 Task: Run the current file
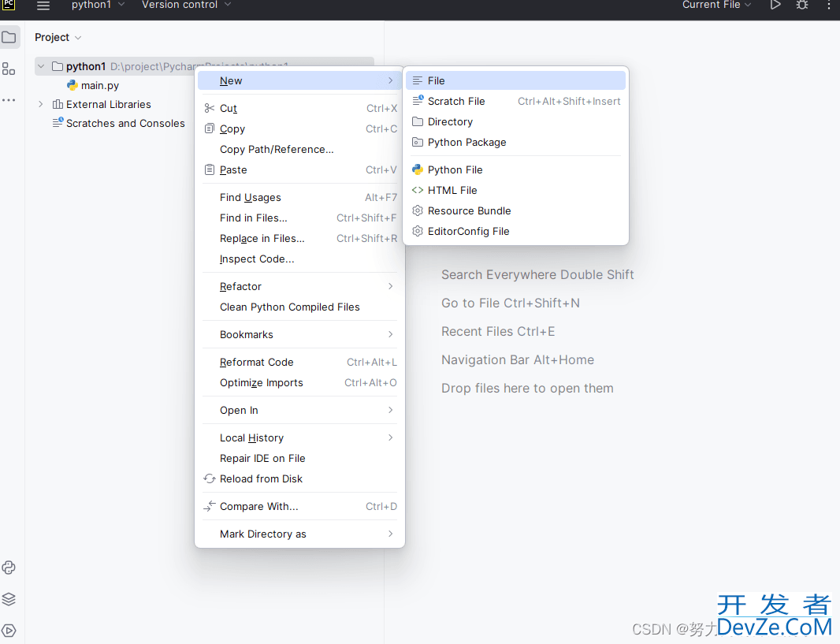[x=775, y=5]
